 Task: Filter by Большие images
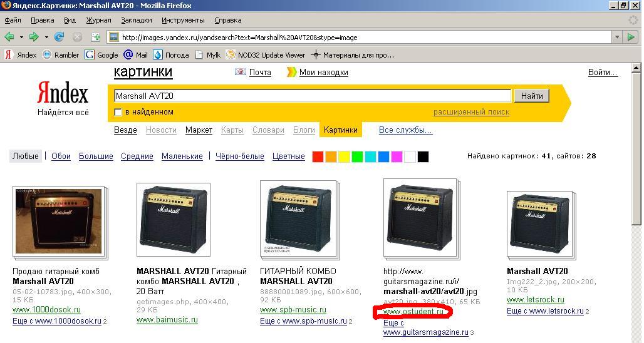tap(96, 156)
